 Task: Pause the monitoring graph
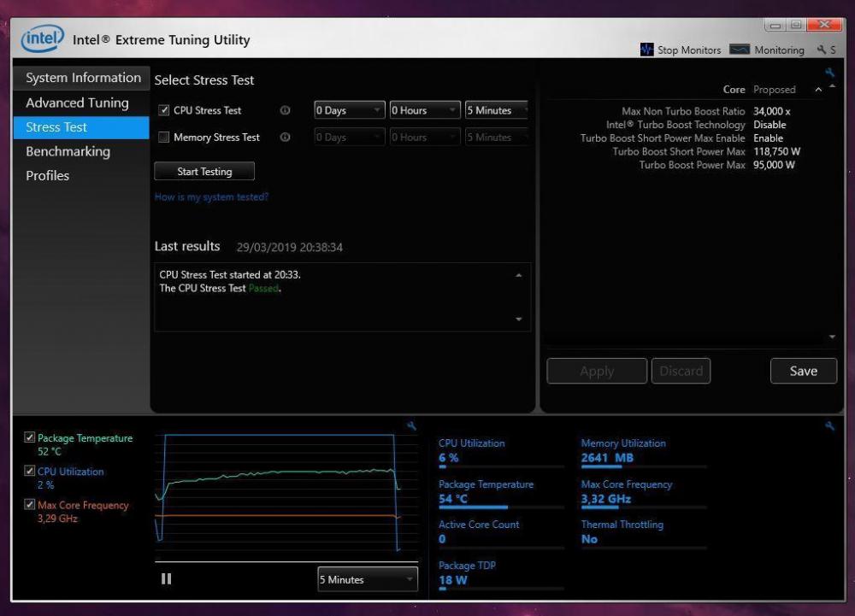pos(166,578)
